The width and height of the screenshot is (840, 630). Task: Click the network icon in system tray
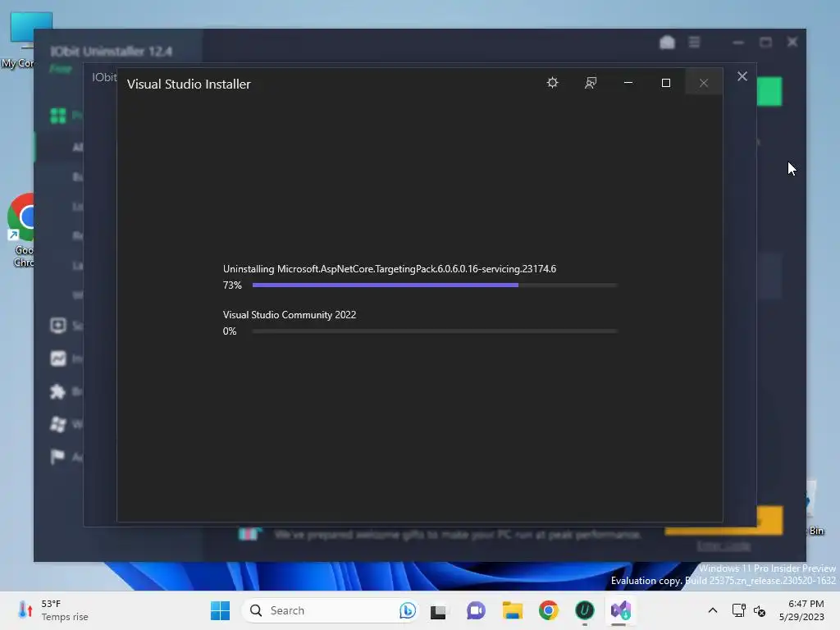click(x=739, y=610)
